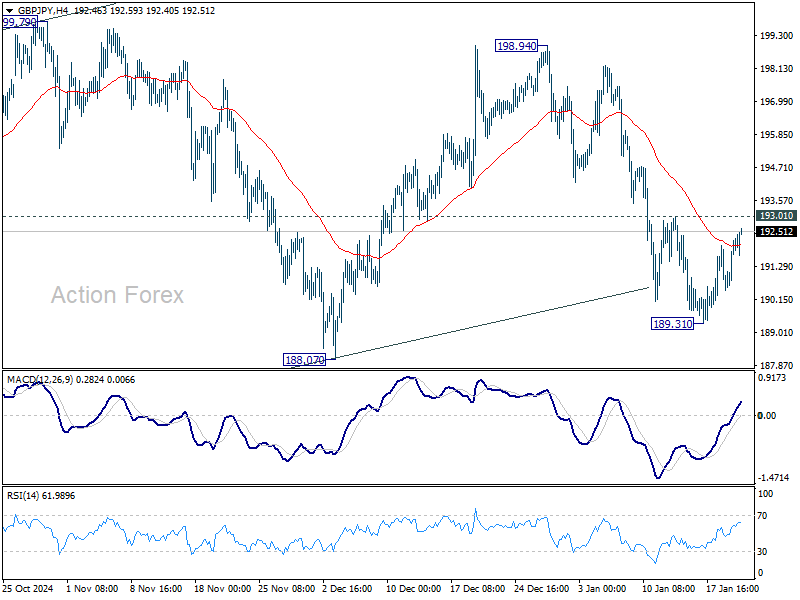Open the chart dropdown arrow beside GBPJPY
This screenshot has width=800, height=600.
9,11
